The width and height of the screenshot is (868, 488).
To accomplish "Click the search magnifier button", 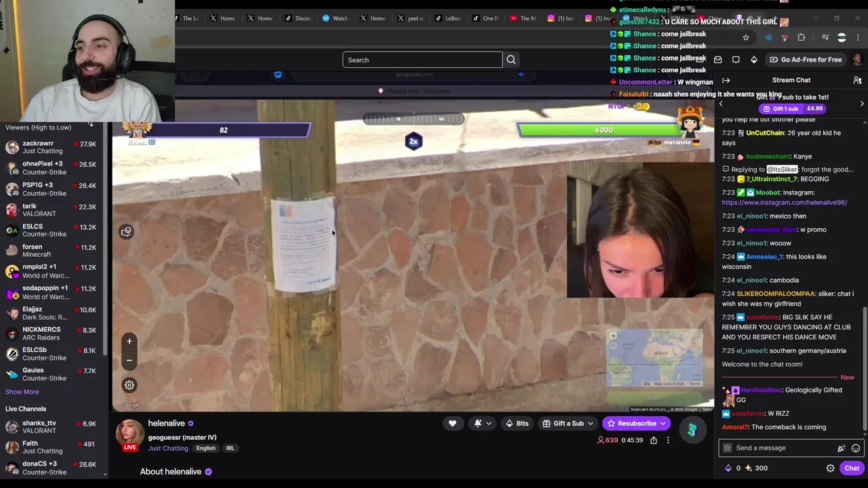I will pos(511,60).
